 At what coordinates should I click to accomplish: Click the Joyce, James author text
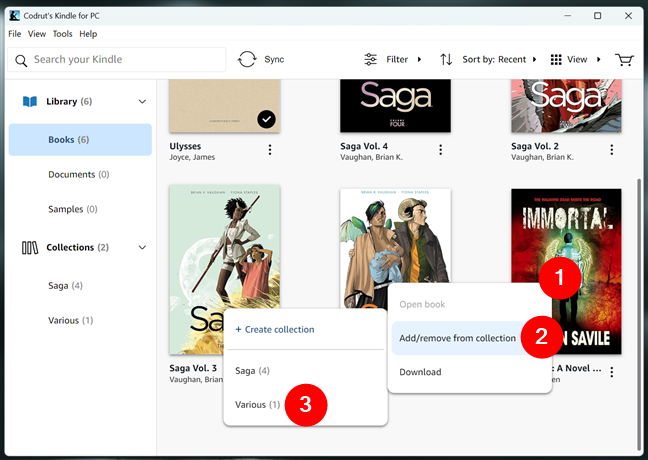tap(192, 157)
